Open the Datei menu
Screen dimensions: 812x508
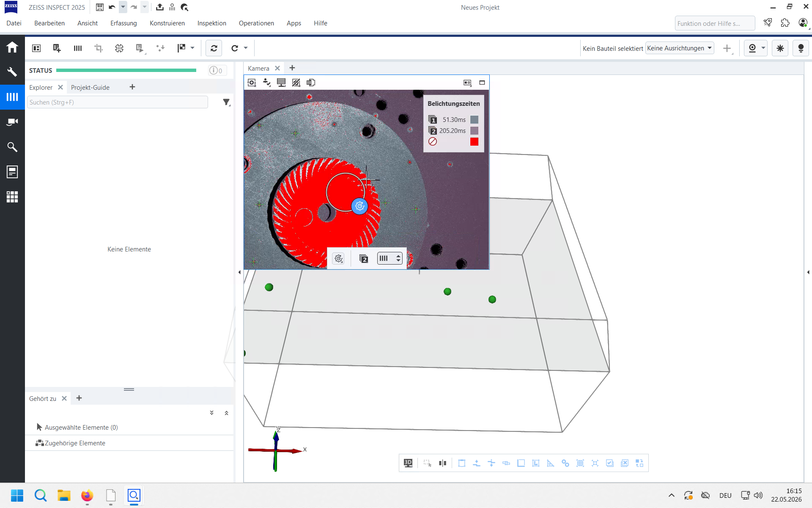pyautogui.click(x=14, y=23)
